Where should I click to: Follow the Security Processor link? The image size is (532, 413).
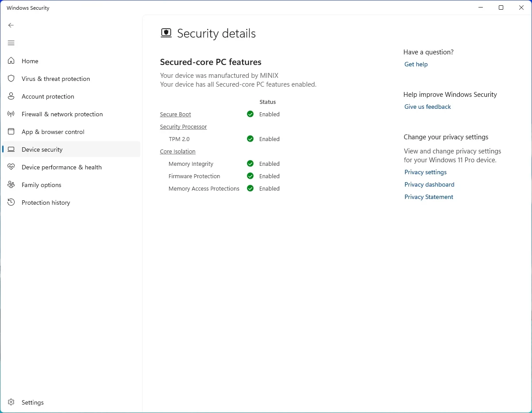pyautogui.click(x=183, y=126)
